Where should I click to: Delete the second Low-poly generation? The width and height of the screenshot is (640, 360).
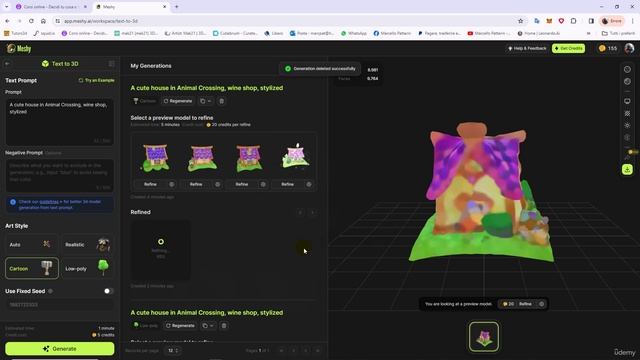pos(224,326)
